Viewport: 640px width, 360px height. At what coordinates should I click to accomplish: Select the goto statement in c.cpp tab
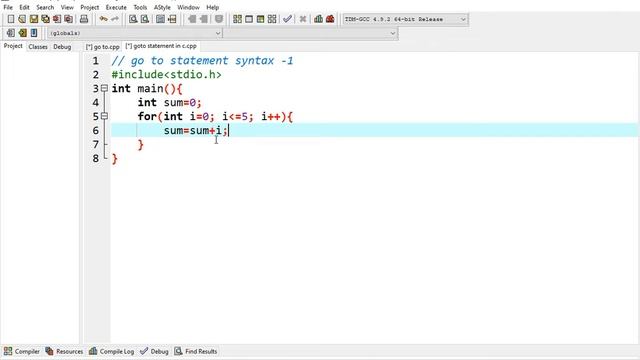coord(161,46)
